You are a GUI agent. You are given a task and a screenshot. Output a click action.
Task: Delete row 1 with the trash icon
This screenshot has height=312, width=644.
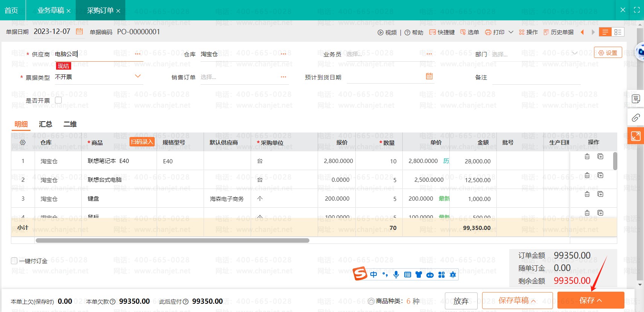587,157
